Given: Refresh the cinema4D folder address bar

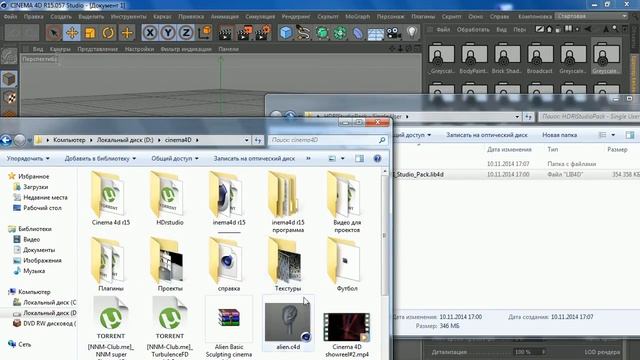Looking at the screenshot, I should [x=258, y=140].
